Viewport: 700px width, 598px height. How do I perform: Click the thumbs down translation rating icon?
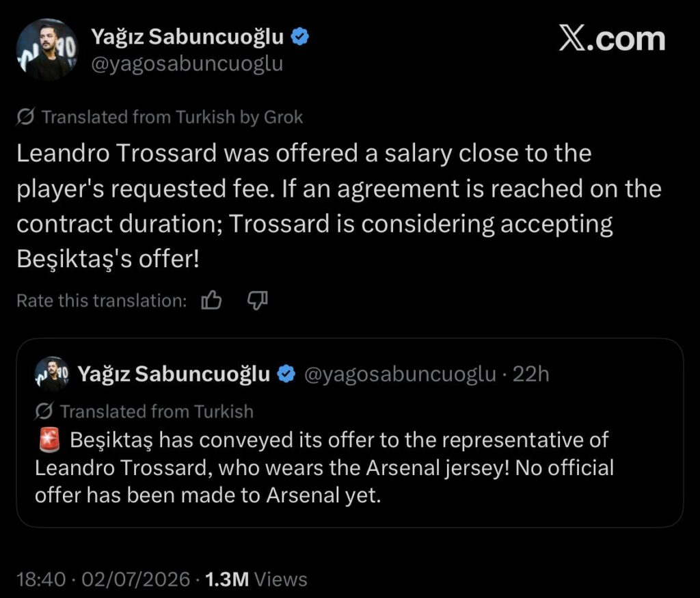[258, 301]
